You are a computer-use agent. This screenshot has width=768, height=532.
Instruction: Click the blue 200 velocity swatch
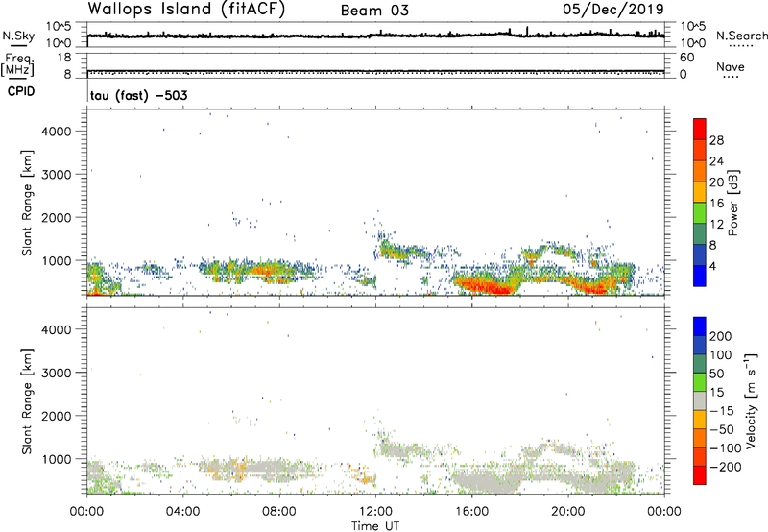(700, 326)
